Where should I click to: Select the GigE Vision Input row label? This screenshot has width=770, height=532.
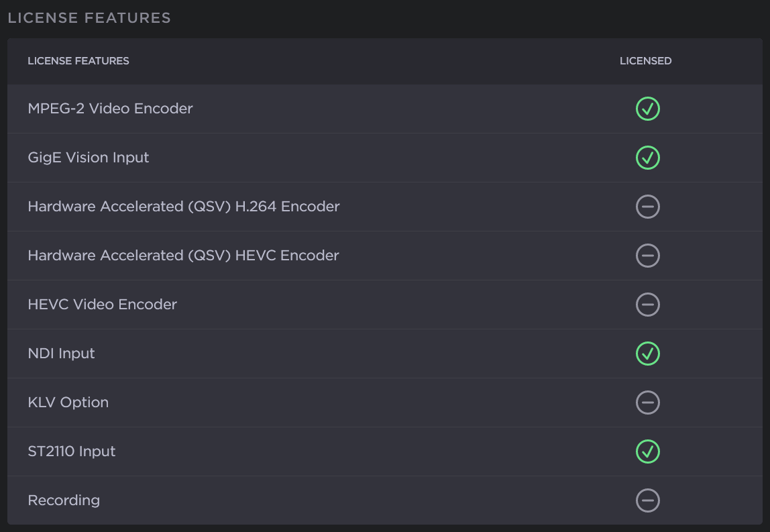pos(89,158)
